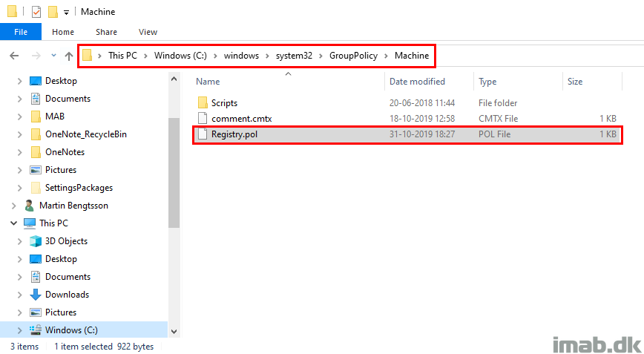Click the Registry.pol file name
Screen dimensions: 644x354
click(x=234, y=134)
